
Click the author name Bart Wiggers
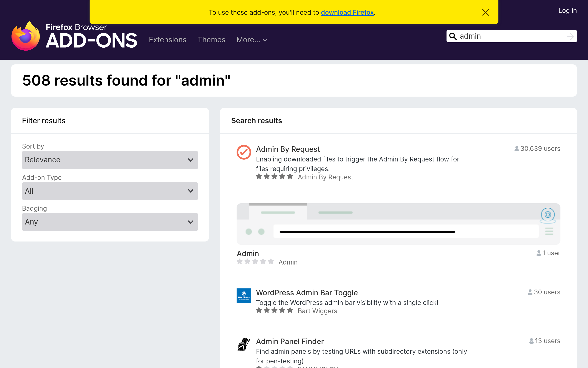pyautogui.click(x=317, y=311)
